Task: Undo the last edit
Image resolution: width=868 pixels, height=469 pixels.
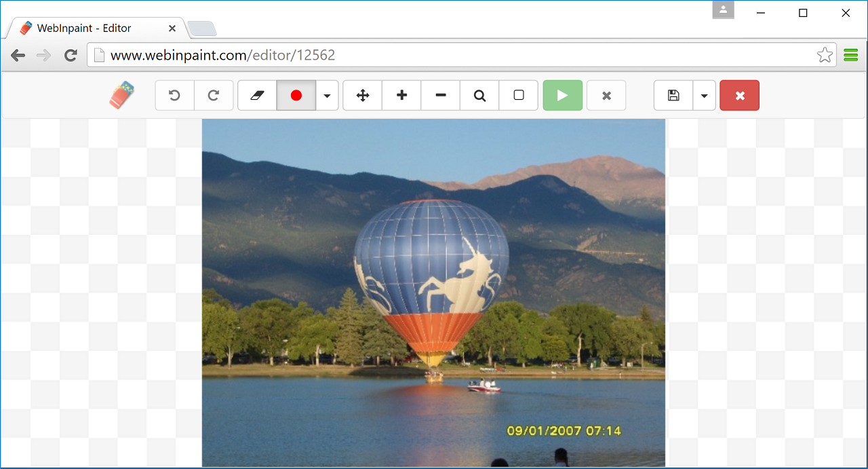Action: click(174, 95)
